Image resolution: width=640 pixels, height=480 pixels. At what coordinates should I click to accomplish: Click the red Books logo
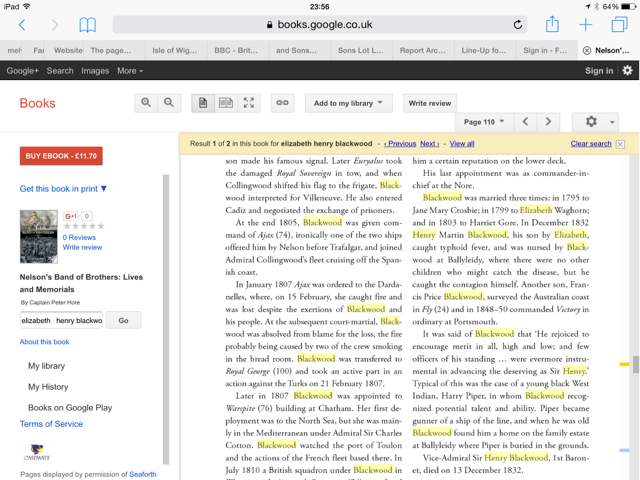pos(38,103)
